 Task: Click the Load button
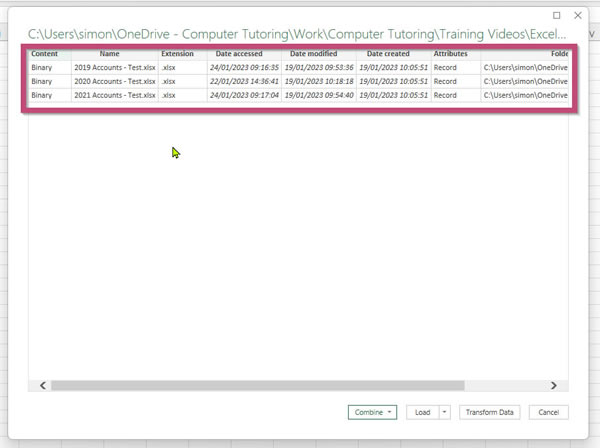click(422, 412)
